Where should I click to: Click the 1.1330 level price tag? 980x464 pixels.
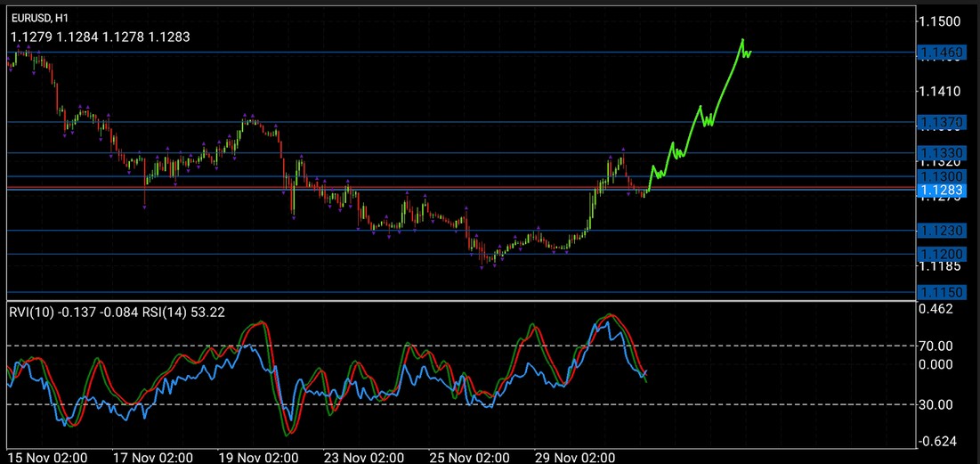click(x=941, y=153)
